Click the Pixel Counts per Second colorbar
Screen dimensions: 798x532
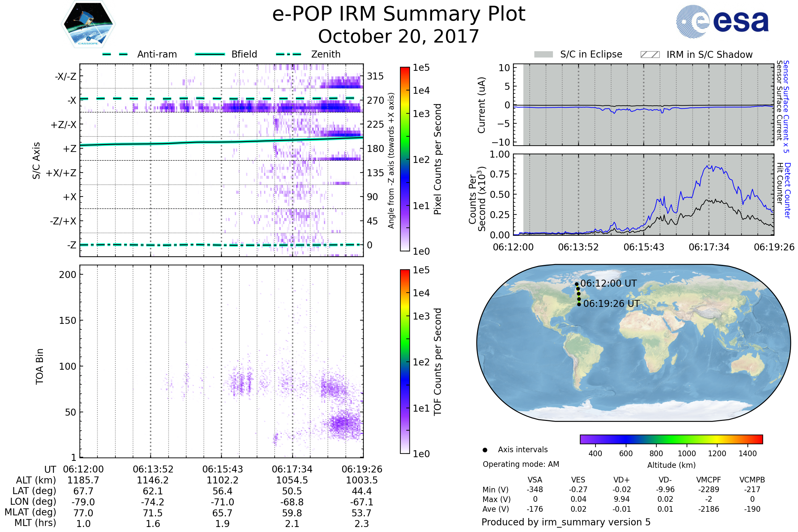click(x=405, y=159)
